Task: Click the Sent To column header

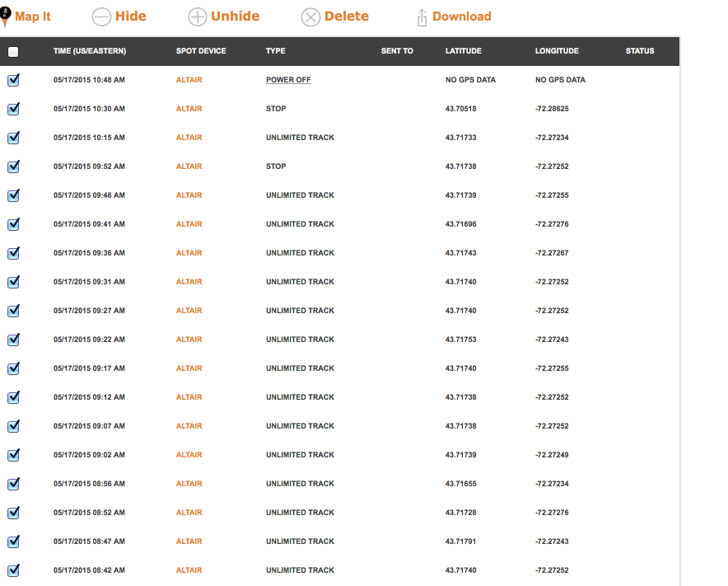Action: coord(397,51)
